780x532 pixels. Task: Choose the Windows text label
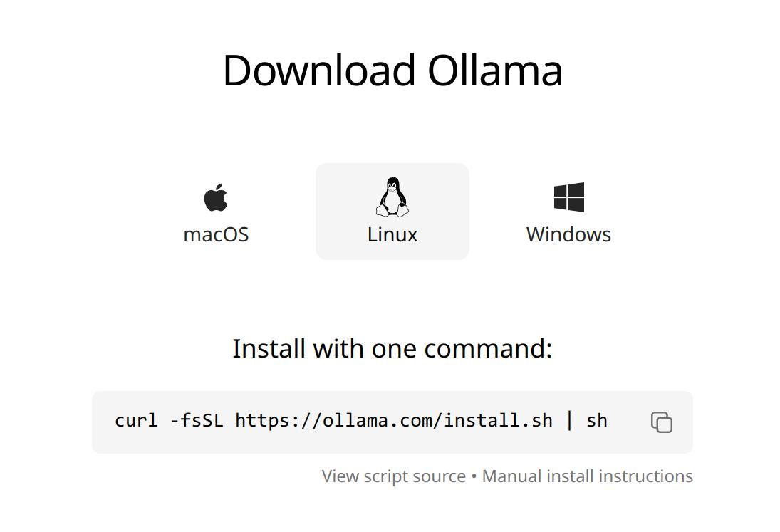[568, 235]
